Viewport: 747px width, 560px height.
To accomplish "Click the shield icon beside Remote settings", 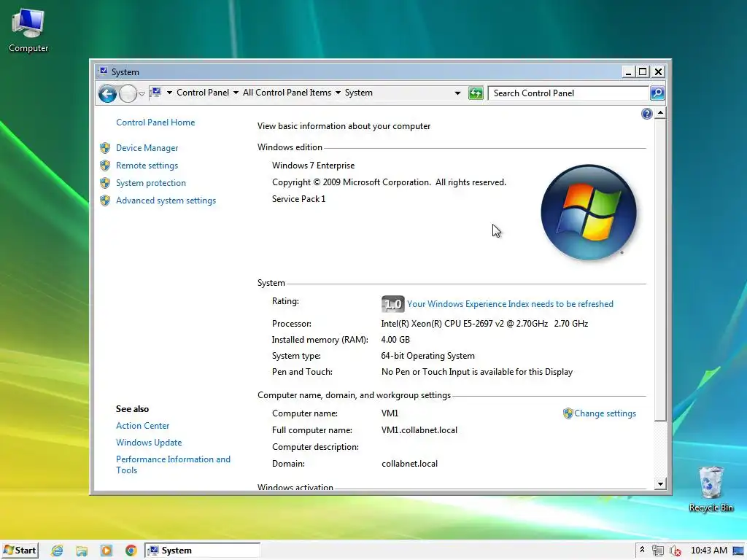I will pos(105,166).
